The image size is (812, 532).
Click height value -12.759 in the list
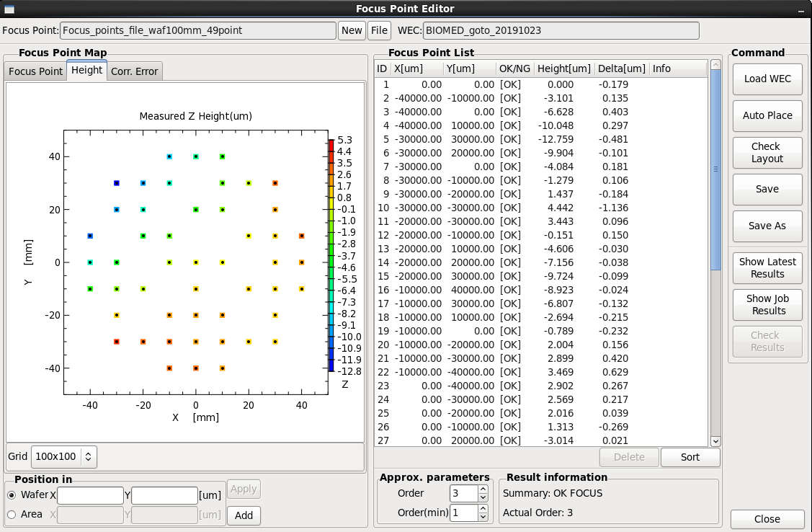click(x=556, y=139)
